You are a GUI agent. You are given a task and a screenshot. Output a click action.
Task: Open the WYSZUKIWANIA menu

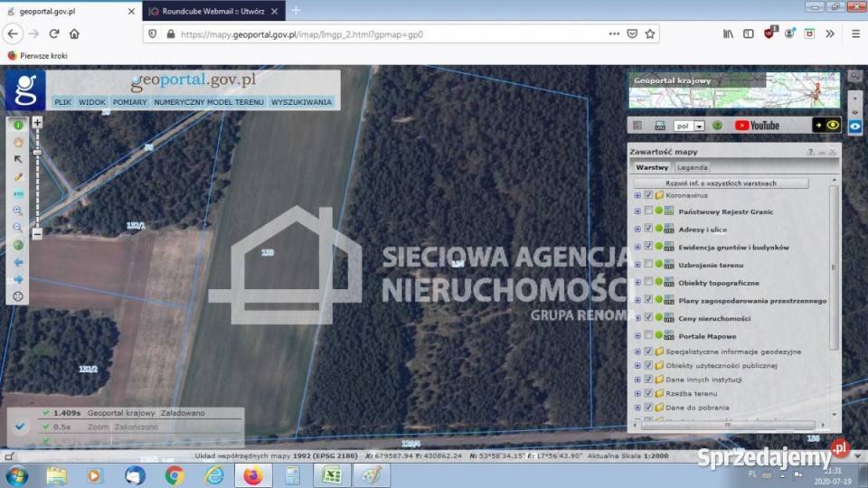tap(301, 102)
